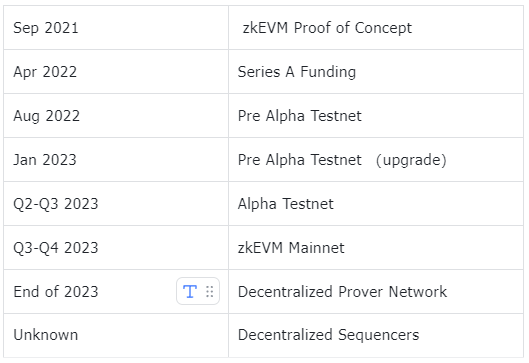529x363 pixels.
Task: Select the Series A Funding cell
Action: [376, 72]
